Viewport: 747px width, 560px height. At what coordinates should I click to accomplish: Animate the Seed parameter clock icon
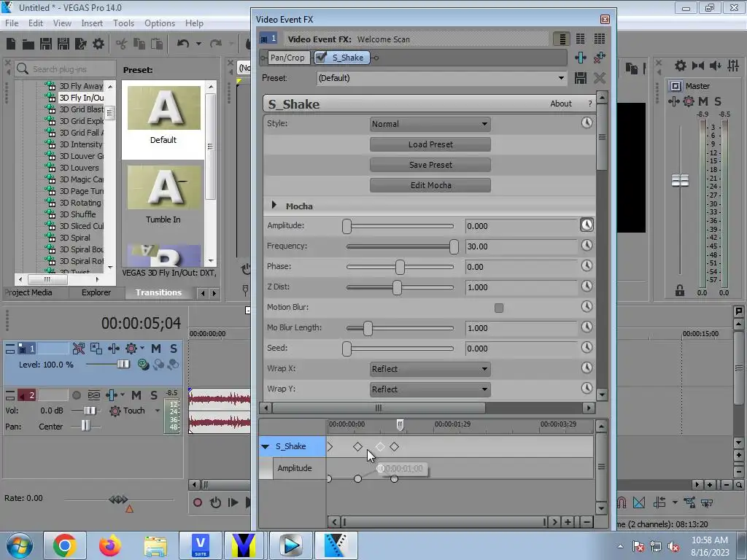click(x=587, y=347)
